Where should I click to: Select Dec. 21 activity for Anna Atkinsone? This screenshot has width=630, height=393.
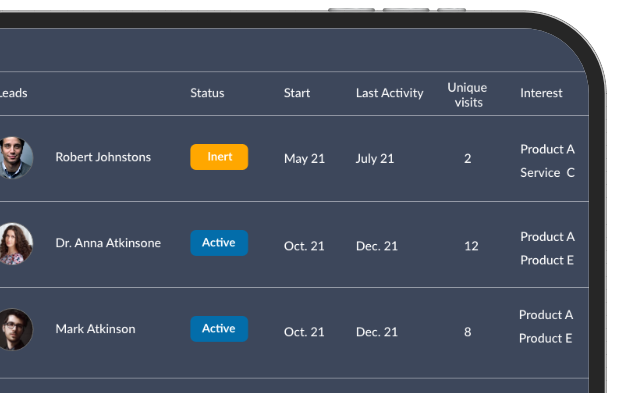pos(377,246)
